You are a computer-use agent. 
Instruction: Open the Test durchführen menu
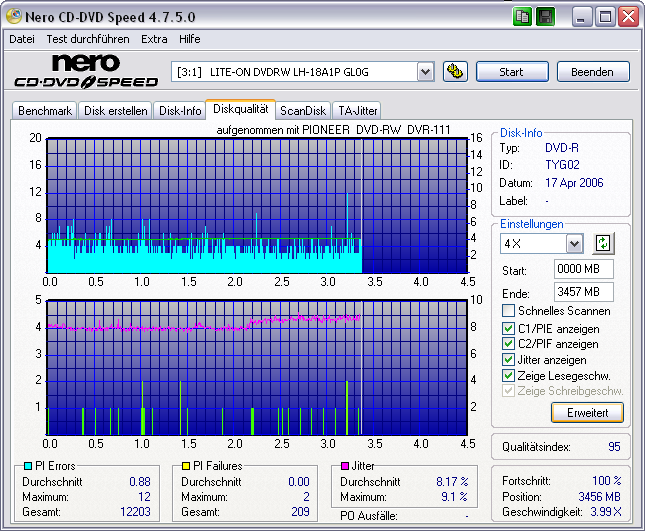(x=88, y=39)
